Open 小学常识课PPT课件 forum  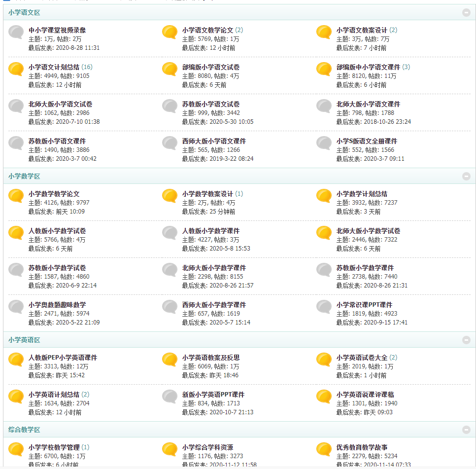tap(364, 305)
